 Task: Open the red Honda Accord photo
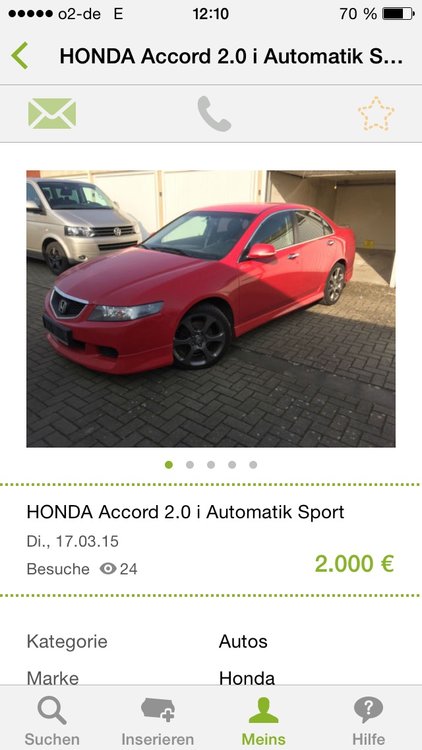point(211,309)
